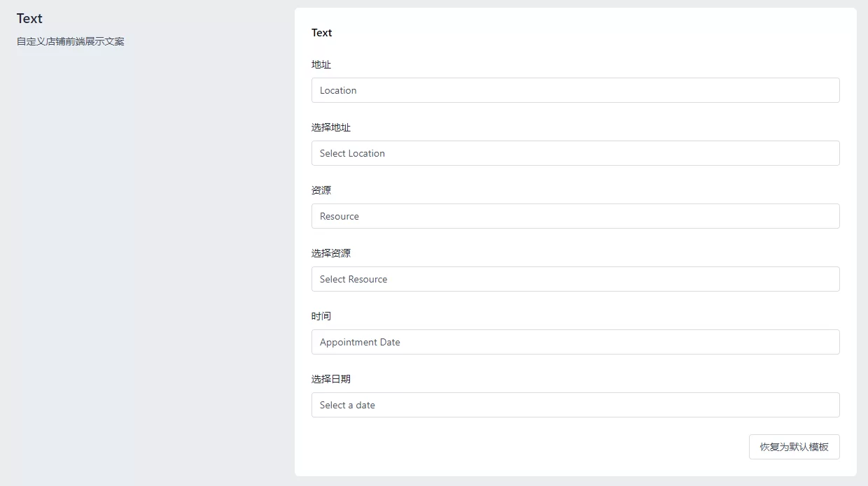Focus the Select Location text field
Image resolution: width=868 pixels, height=486 pixels.
point(575,153)
